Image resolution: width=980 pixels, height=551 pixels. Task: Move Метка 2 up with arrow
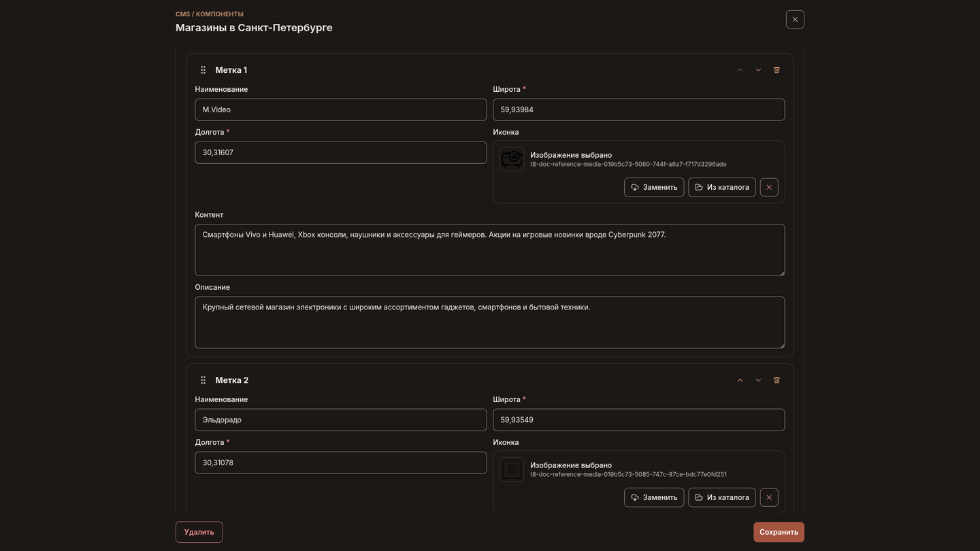point(740,380)
